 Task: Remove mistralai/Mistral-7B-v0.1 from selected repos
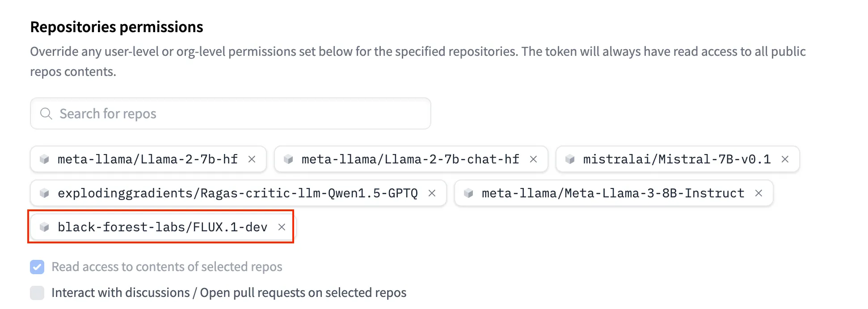785,159
